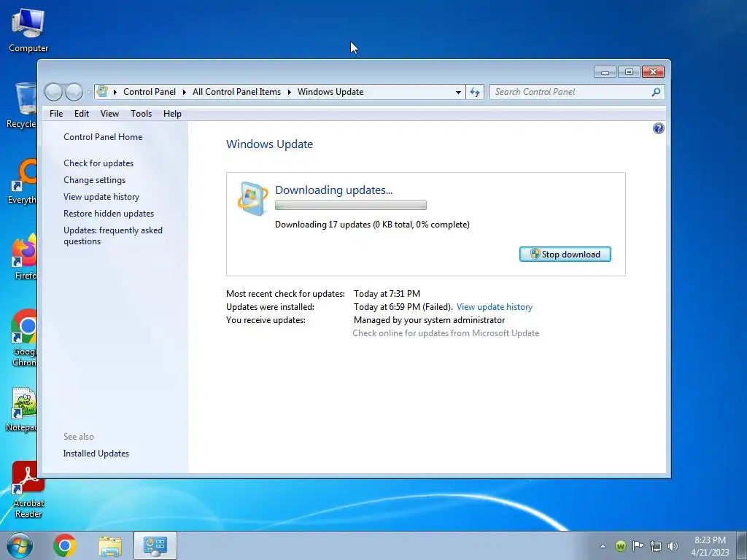Click the Windows Update shield icon beside Downloading updates

coord(252,198)
